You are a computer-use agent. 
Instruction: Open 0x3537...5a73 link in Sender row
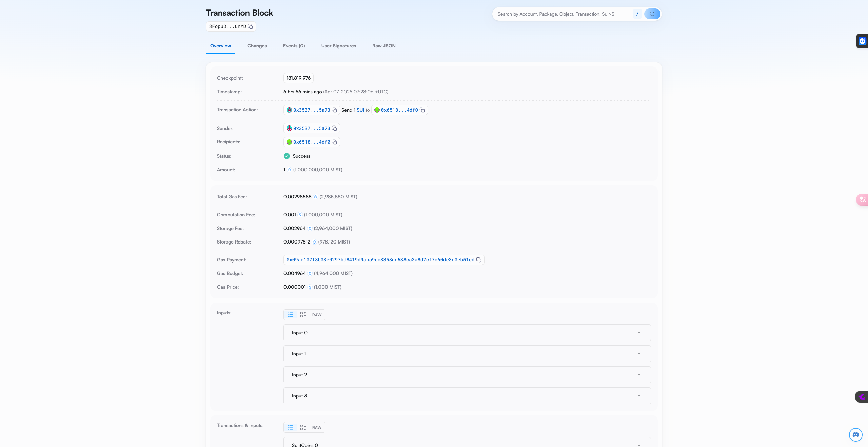tap(312, 128)
